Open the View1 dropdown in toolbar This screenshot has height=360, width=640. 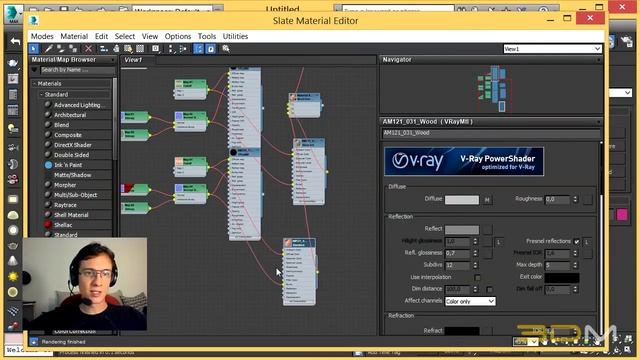click(x=552, y=49)
